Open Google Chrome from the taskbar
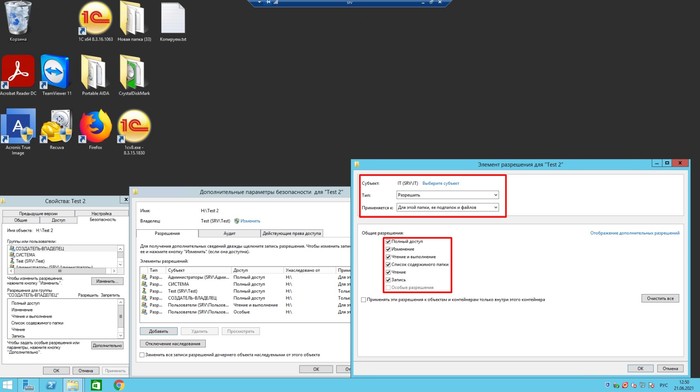Viewport: 700px width, 392px height. point(119,385)
